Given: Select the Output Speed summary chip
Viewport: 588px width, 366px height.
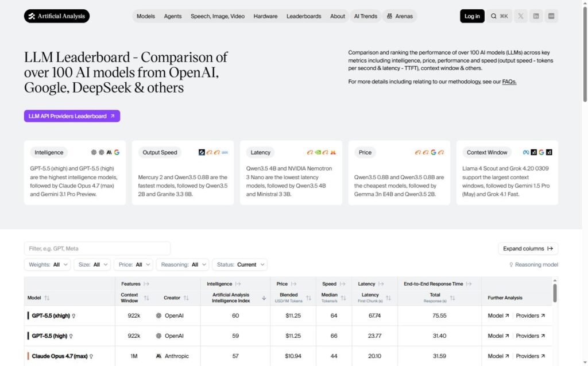Looking at the screenshot, I should (160, 152).
